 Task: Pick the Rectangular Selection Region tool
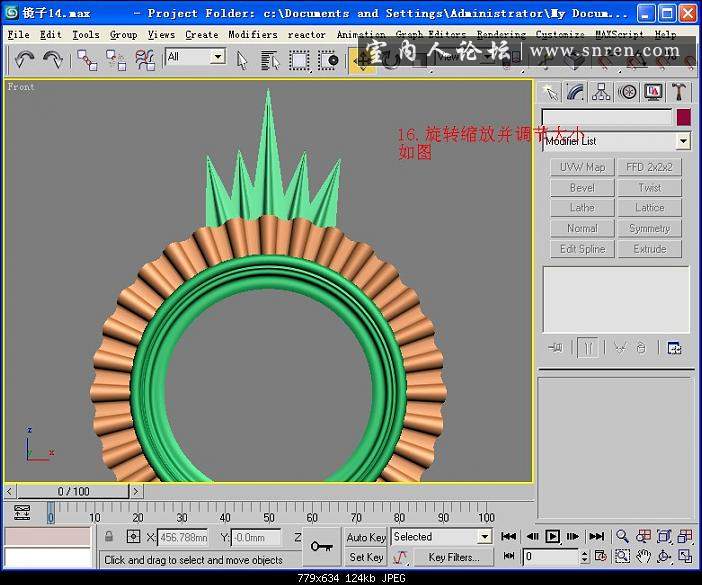299,60
